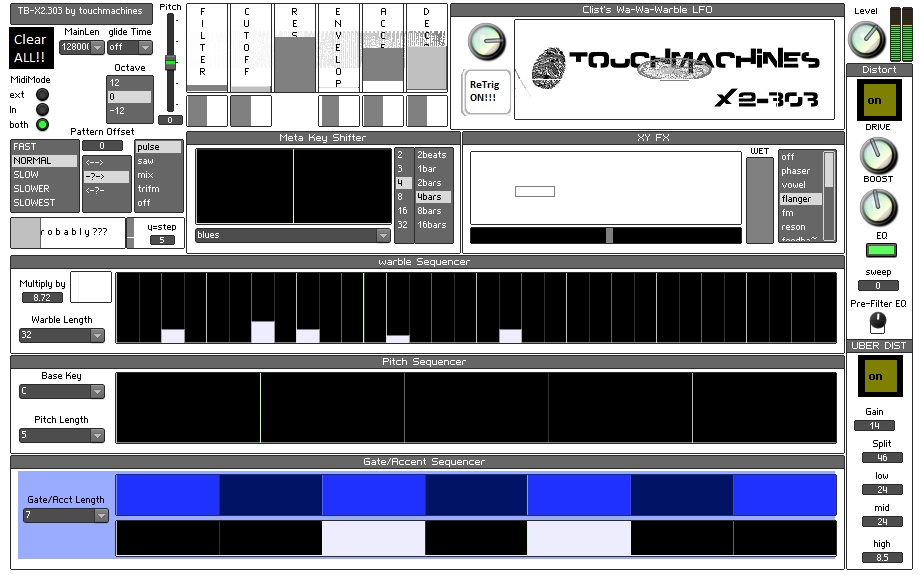
Task: Toggle the third Gate/Accent accent step
Action: coord(373,537)
